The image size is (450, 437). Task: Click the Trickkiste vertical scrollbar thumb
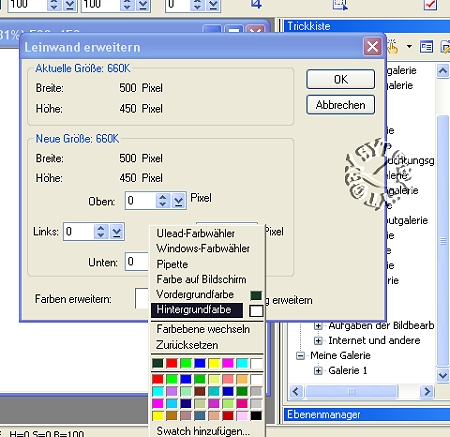click(x=443, y=241)
